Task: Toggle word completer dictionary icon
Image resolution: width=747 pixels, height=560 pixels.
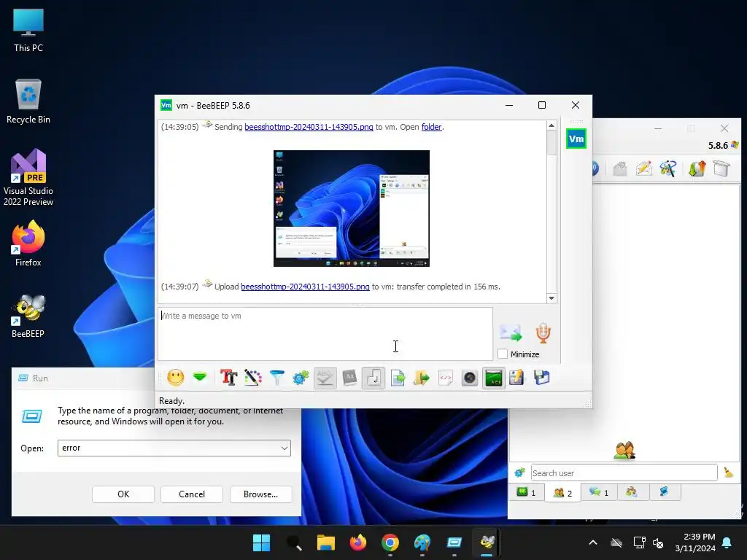Action: 349,378
